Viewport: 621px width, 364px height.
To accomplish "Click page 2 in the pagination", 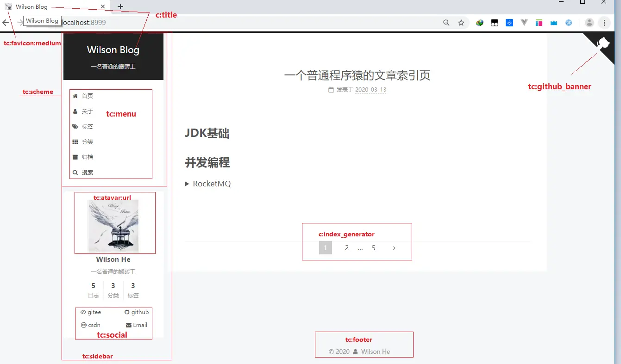I will (x=346, y=247).
